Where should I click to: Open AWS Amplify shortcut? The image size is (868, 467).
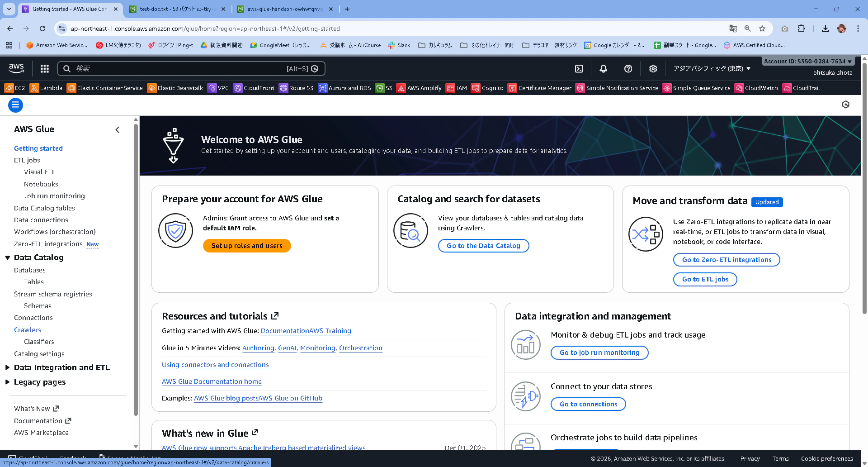(x=419, y=88)
